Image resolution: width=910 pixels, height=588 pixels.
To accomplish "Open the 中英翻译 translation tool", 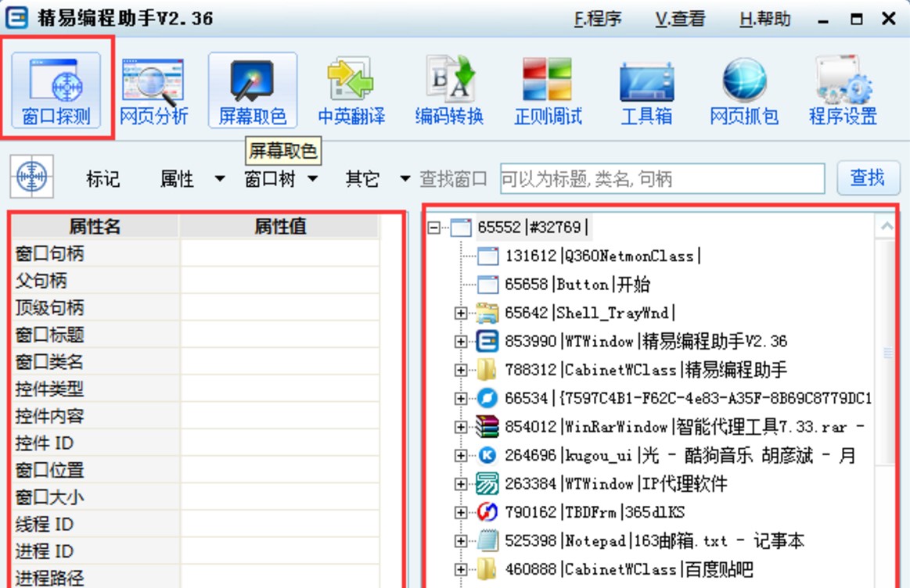I will [x=351, y=90].
